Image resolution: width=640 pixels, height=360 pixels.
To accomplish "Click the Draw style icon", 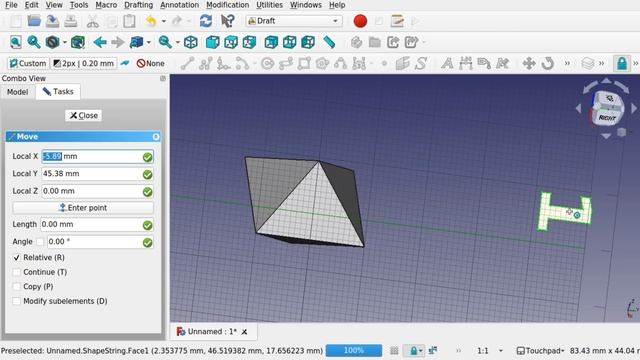I will [x=52, y=42].
